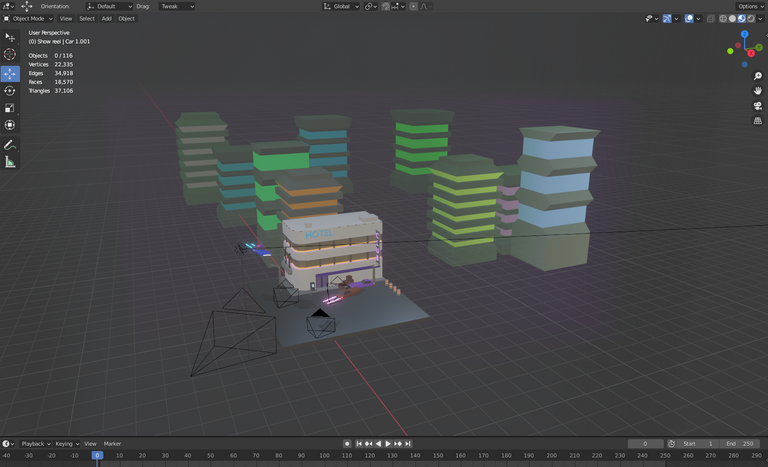
Task: Click the blue frame 0 playhead marker
Action: coord(97,455)
